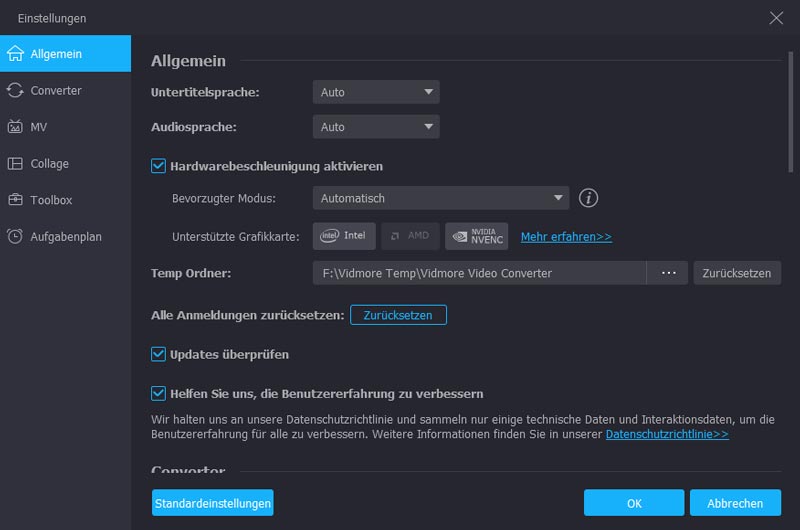Click the Collage sidebar icon
The height and width of the screenshot is (530, 800).
(x=15, y=164)
